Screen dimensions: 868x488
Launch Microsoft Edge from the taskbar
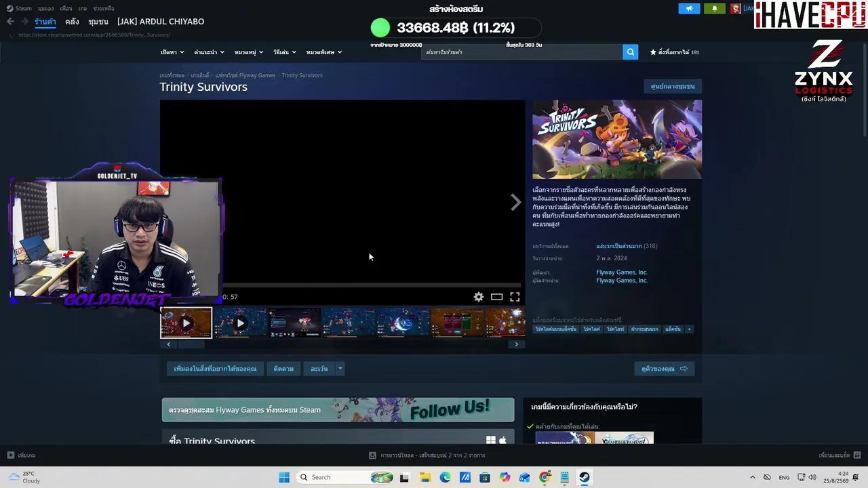click(x=445, y=477)
